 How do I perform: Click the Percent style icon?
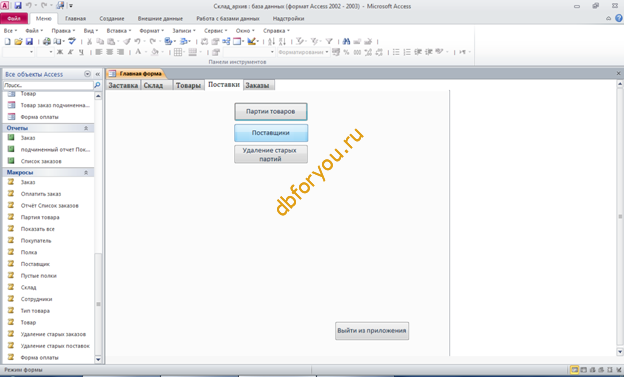pos(346,52)
